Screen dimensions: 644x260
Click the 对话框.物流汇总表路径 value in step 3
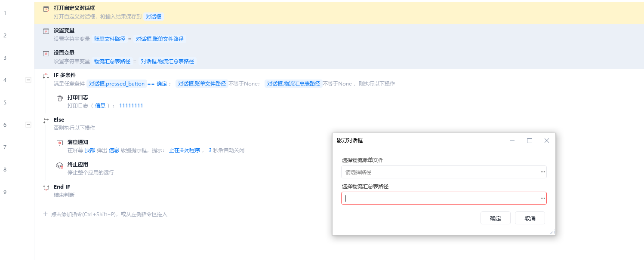(x=168, y=61)
